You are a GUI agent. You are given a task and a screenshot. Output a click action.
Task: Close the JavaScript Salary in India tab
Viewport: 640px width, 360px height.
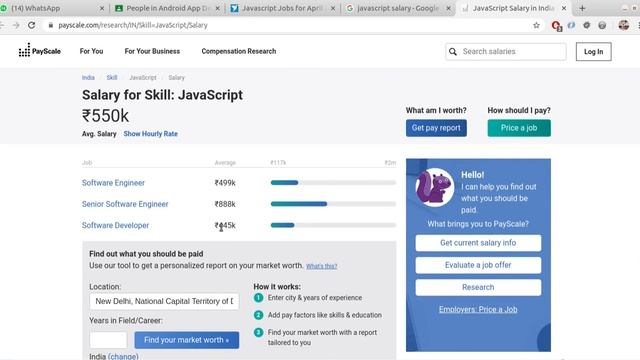tap(564, 8)
